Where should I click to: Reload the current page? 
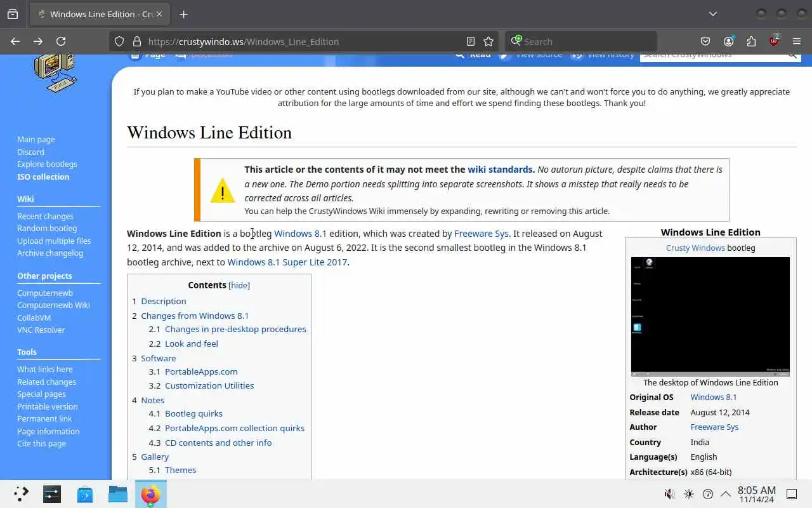tap(61, 41)
